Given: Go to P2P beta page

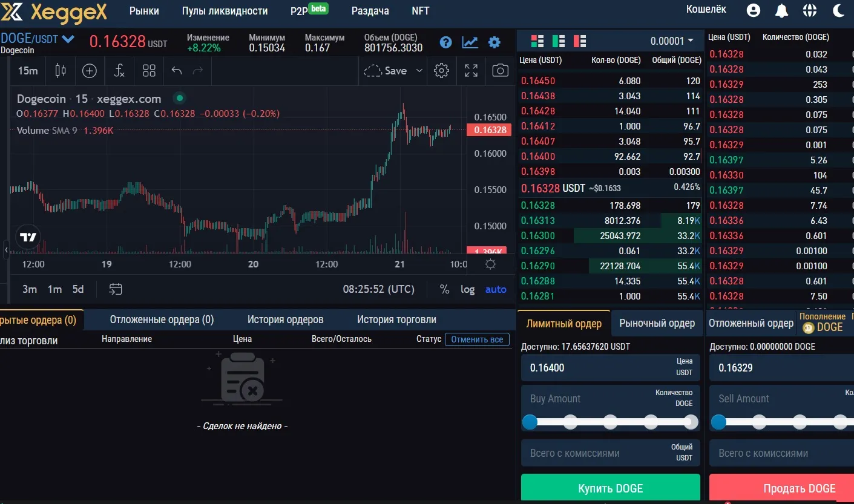Looking at the screenshot, I should click(309, 10).
